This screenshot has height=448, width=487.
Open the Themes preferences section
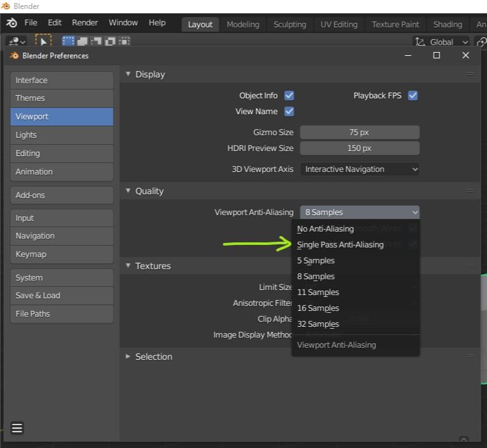point(62,98)
